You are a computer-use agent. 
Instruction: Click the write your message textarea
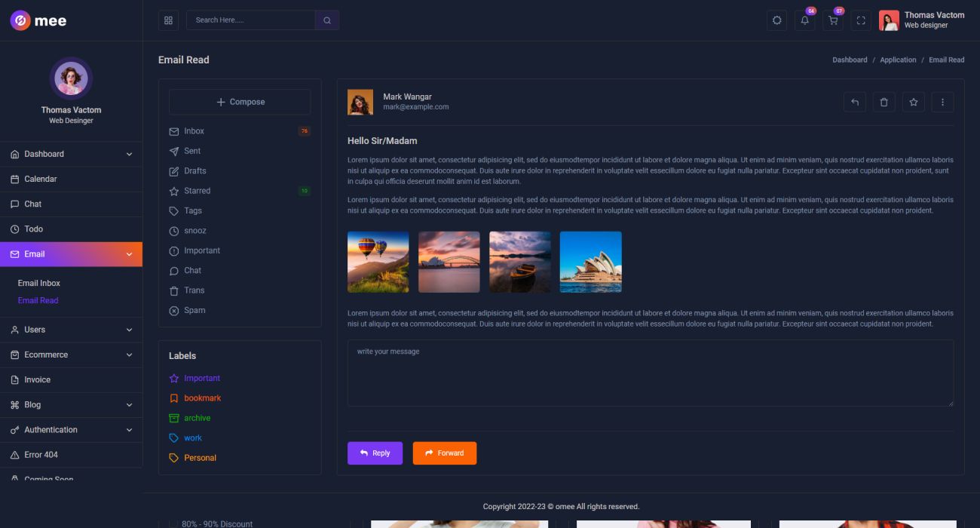click(651, 373)
